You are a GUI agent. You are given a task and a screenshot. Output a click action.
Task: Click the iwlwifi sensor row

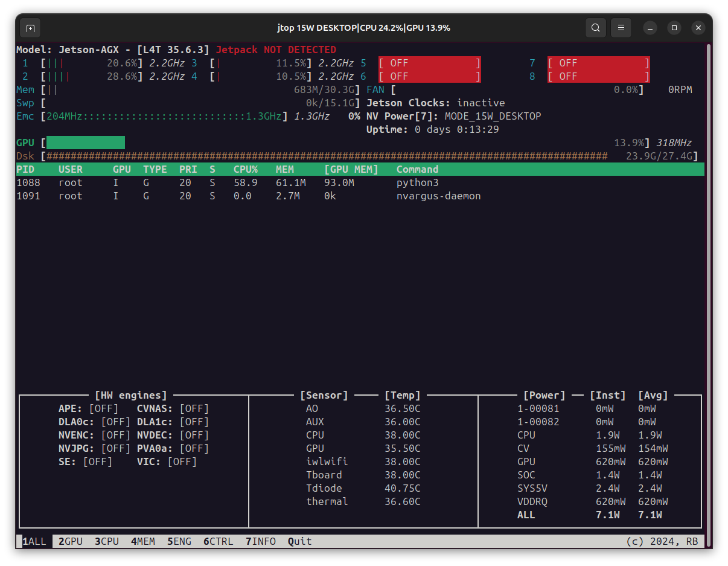coord(363,461)
